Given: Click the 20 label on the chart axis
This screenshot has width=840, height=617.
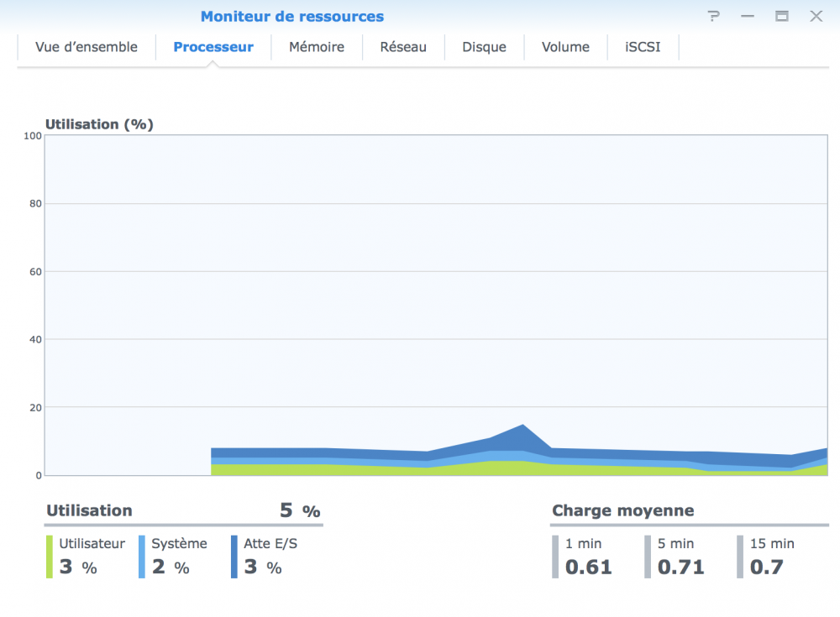Looking at the screenshot, I should 35,408.
